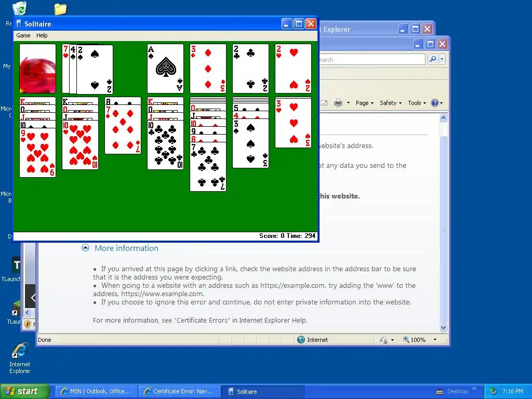Screen dimensions: 532x399
Task: Open Internet Explorer desktop shortcut
Action: point(20,358)
